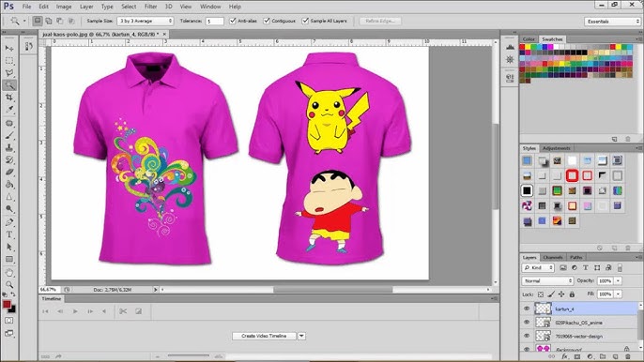Switch to the Adjustments tab
Screen dimensions: 644x362
556,148
